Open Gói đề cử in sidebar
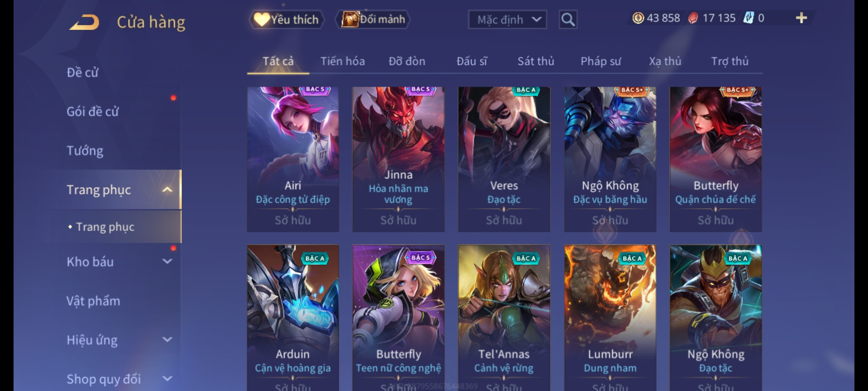The width and height of the screenshot is (868, 391). [93, 112]
